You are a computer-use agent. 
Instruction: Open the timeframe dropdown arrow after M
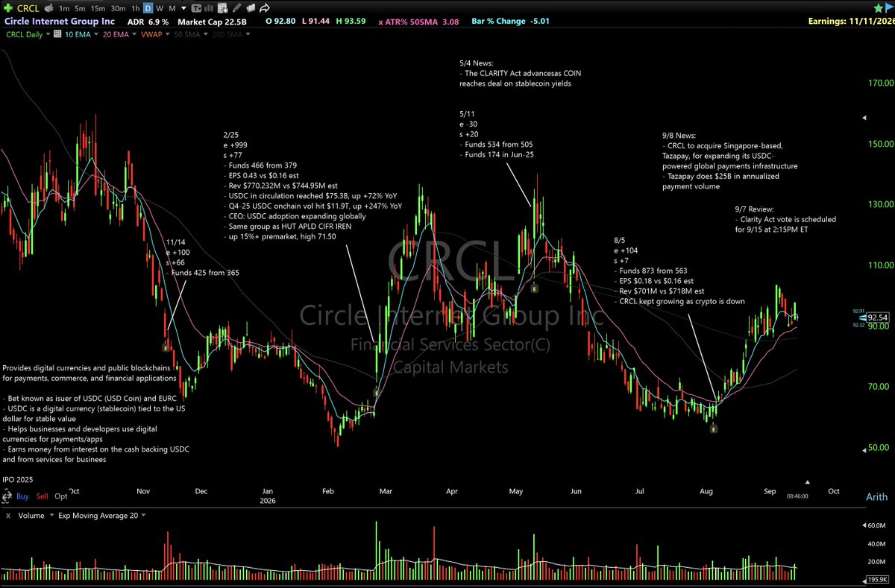point(183,8)
